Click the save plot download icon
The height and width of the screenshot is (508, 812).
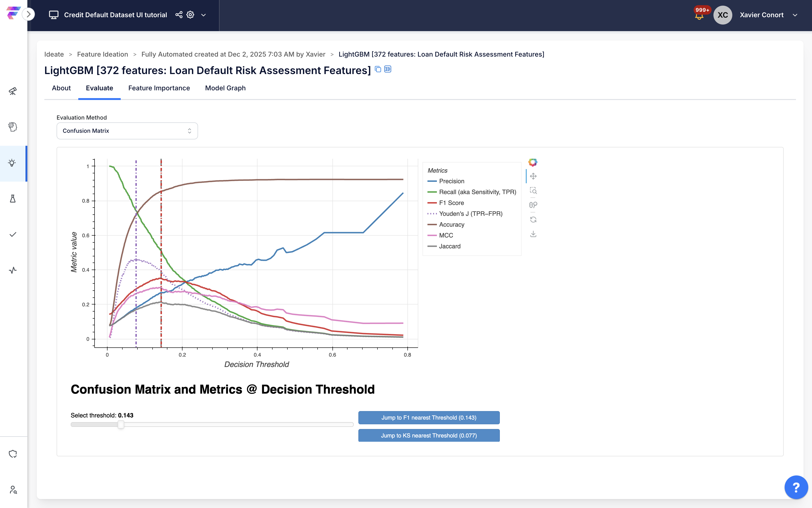pyautogui.click(x=533, y=234)
